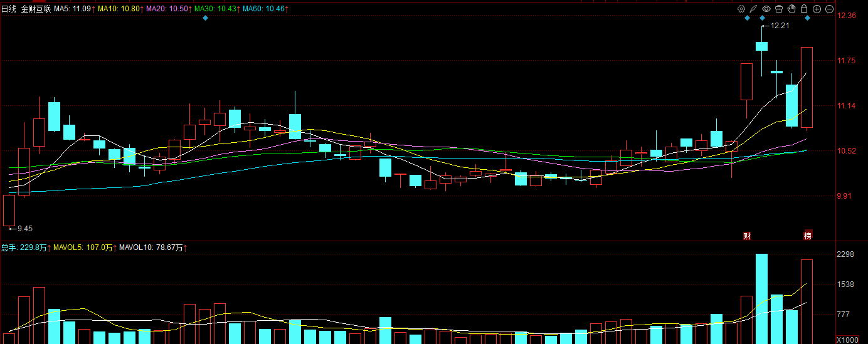Open the toolbox icon in chart toolbar
Viewport: 868px width, 344px height.
tap(779, 9)
